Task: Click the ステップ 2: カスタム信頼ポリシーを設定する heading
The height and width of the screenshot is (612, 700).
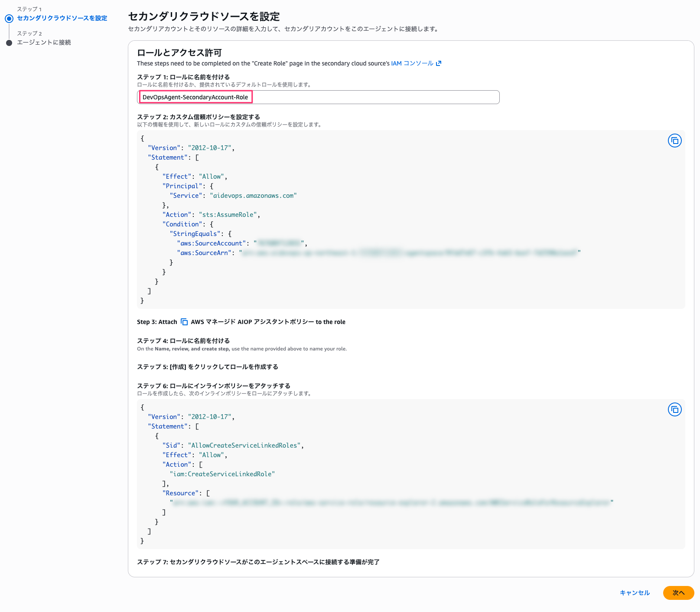Action: [199, 117]
